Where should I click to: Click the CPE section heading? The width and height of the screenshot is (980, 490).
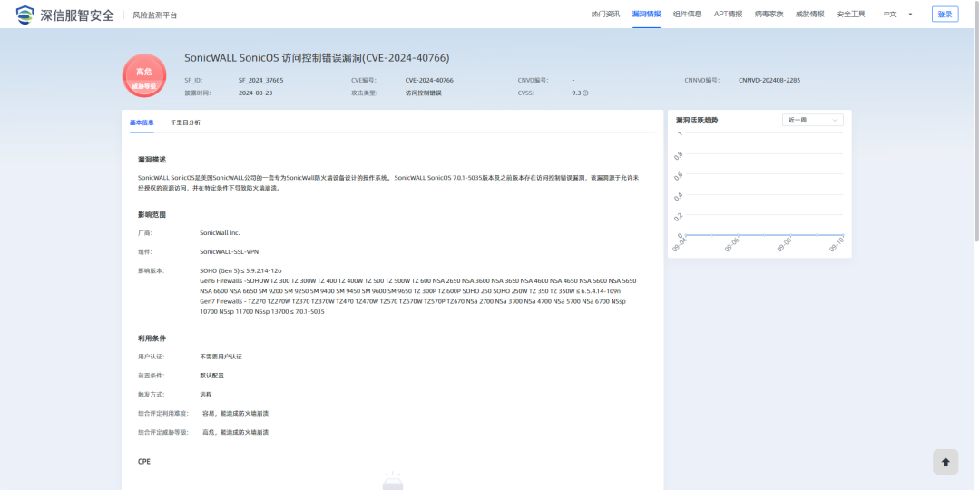click(144, 461)
